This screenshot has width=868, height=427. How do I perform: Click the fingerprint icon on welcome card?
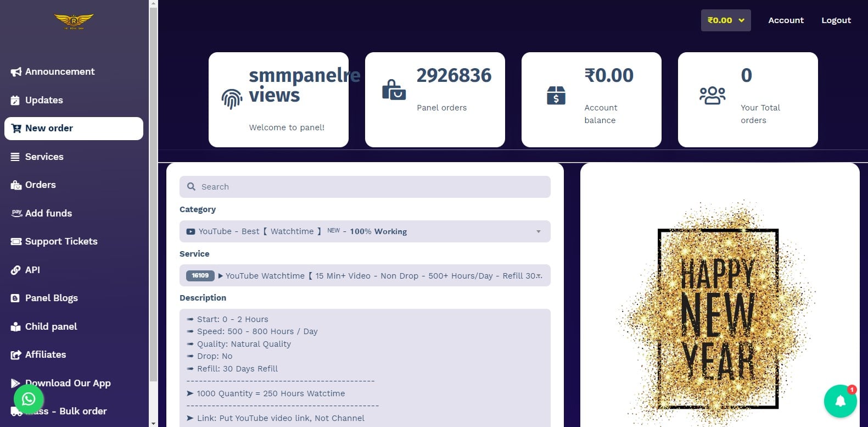[232, 99]
